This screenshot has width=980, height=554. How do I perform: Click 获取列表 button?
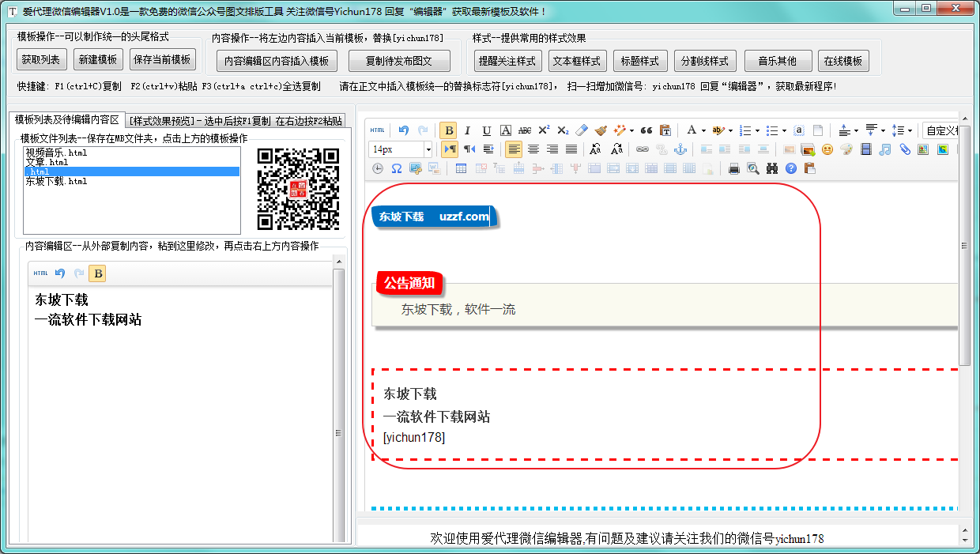point(40,59)
